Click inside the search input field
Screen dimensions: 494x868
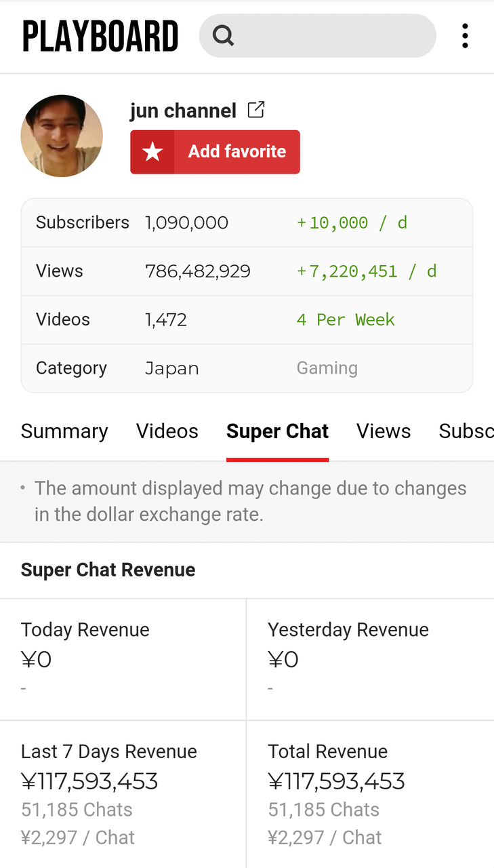pos(332,36)
